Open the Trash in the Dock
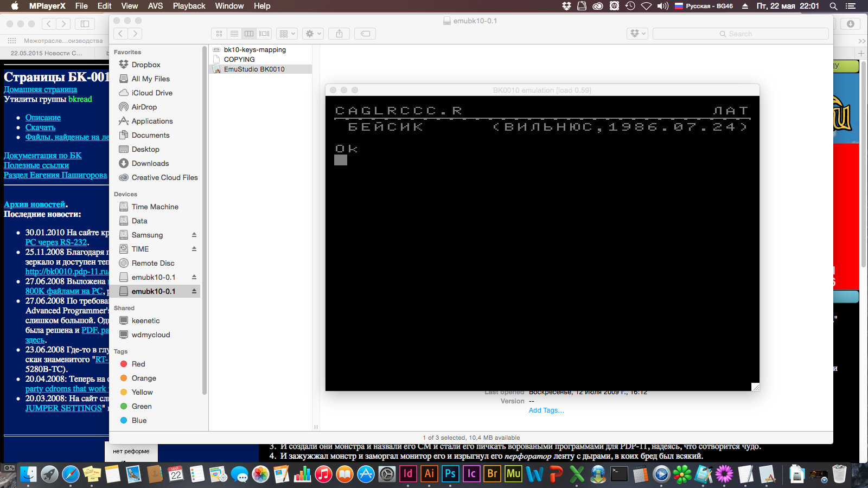 tap(839, 474)
